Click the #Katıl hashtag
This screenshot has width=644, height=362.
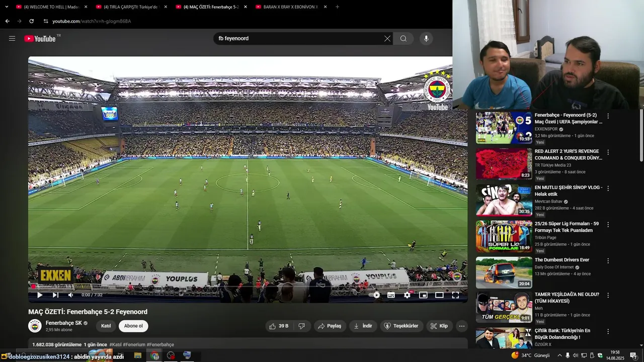pyautogui.click(x=115, y=344)
